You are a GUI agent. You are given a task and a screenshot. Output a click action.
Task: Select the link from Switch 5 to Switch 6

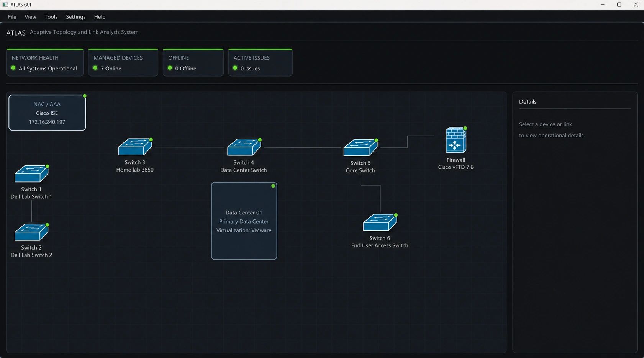coord(370,185)
